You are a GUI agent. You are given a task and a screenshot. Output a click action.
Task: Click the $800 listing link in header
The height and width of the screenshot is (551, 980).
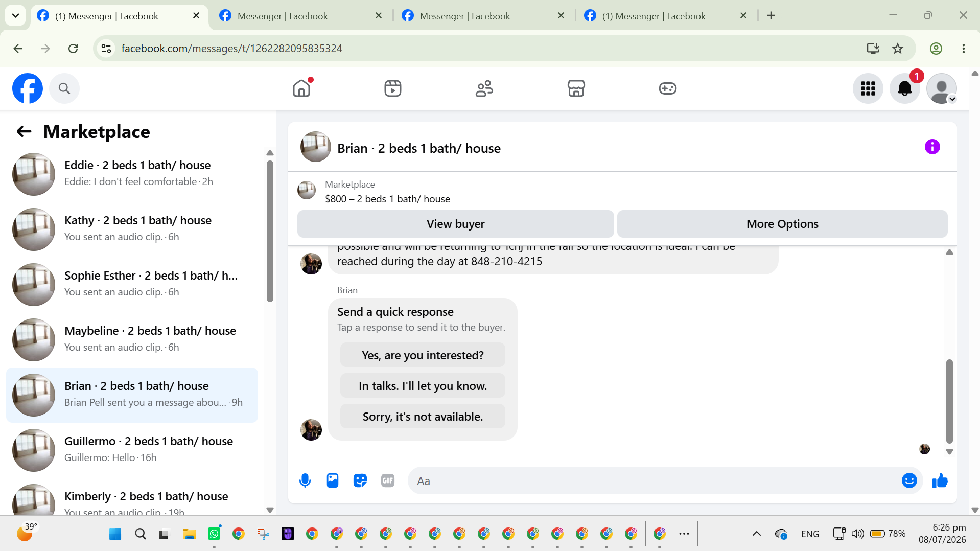point(387,199)
